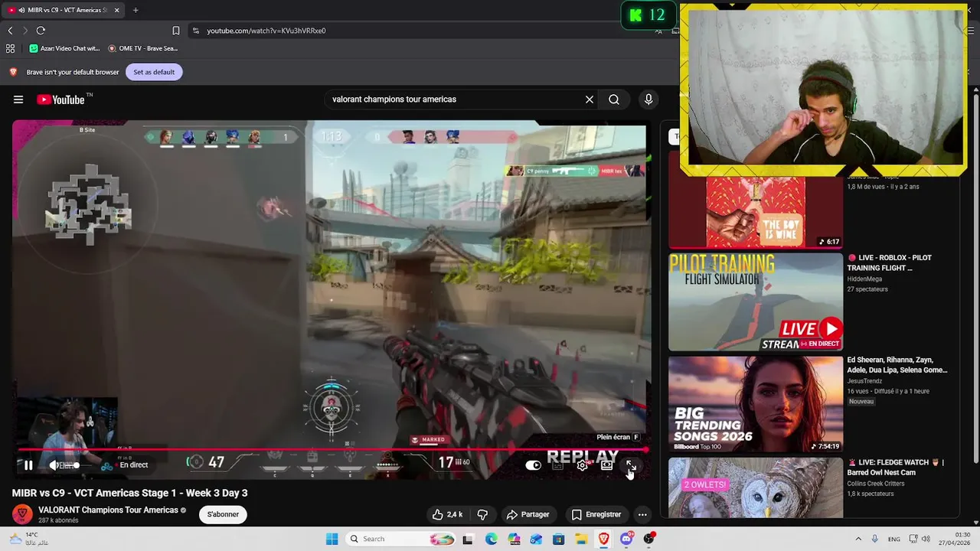Open Microsoft Store from taskbar
The width and height of the screenshot is (980, 551).
559,539
